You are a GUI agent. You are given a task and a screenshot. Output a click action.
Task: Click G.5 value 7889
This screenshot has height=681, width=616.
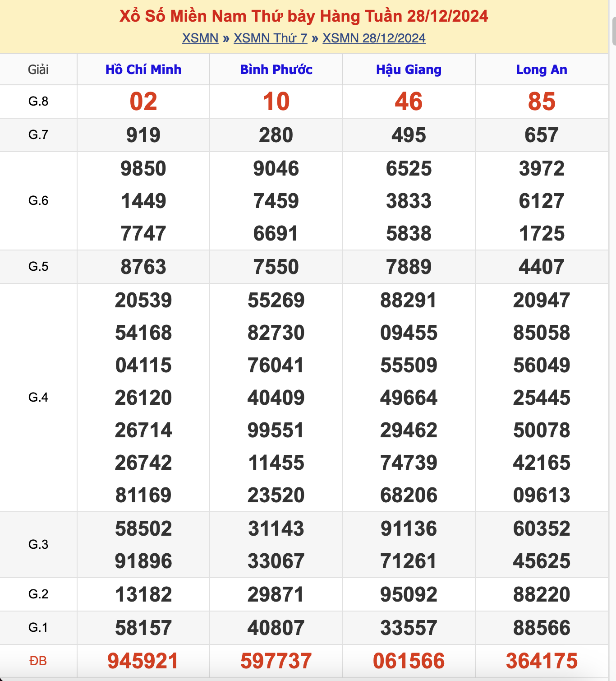pyautogui.click(x=409, y=267)
